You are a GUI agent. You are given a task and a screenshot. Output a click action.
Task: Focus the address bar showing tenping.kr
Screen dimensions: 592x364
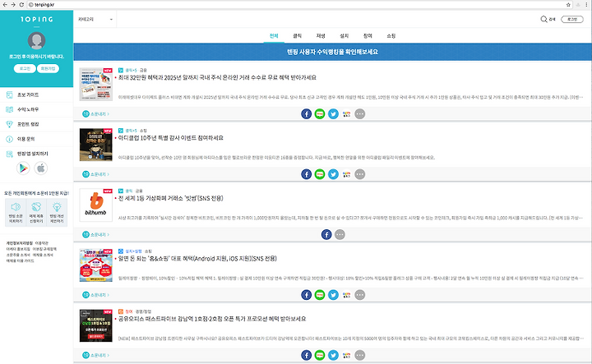click(x=300, y=5)
